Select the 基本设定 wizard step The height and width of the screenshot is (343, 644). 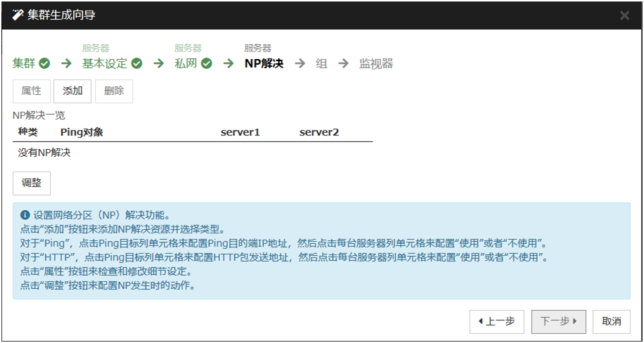[x=105, y=64]
